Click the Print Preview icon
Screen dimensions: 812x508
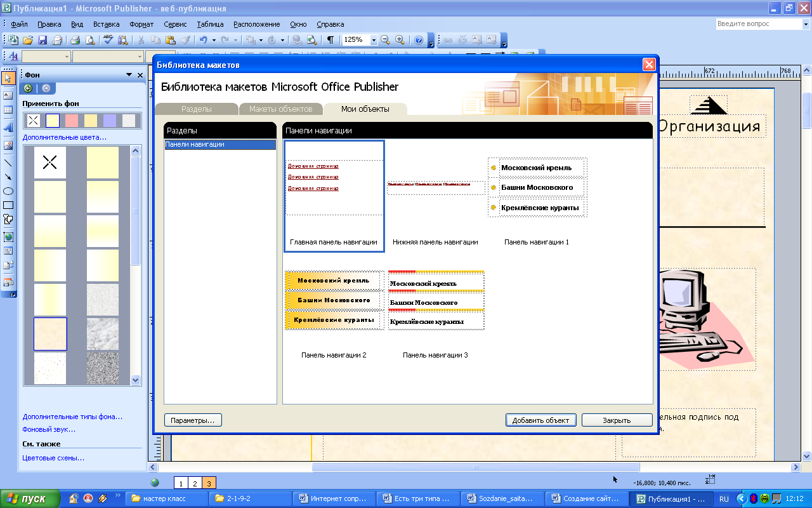pos(90,39)
